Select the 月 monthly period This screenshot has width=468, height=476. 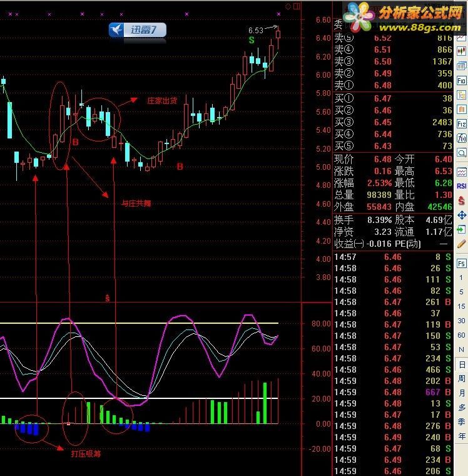point(462,393)
